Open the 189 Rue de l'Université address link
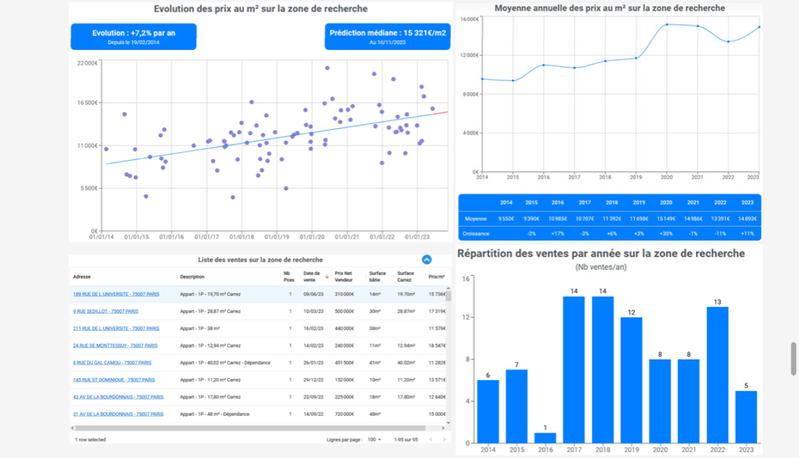This screenshot has height=458, width=799. click(x=116, y=294)
